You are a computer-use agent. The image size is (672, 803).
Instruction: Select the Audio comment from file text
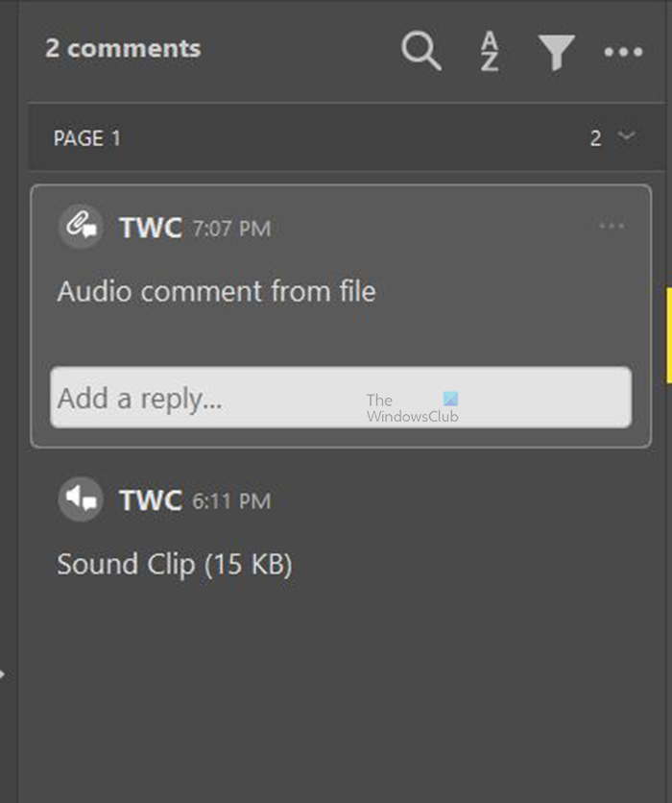pos(217,291)
